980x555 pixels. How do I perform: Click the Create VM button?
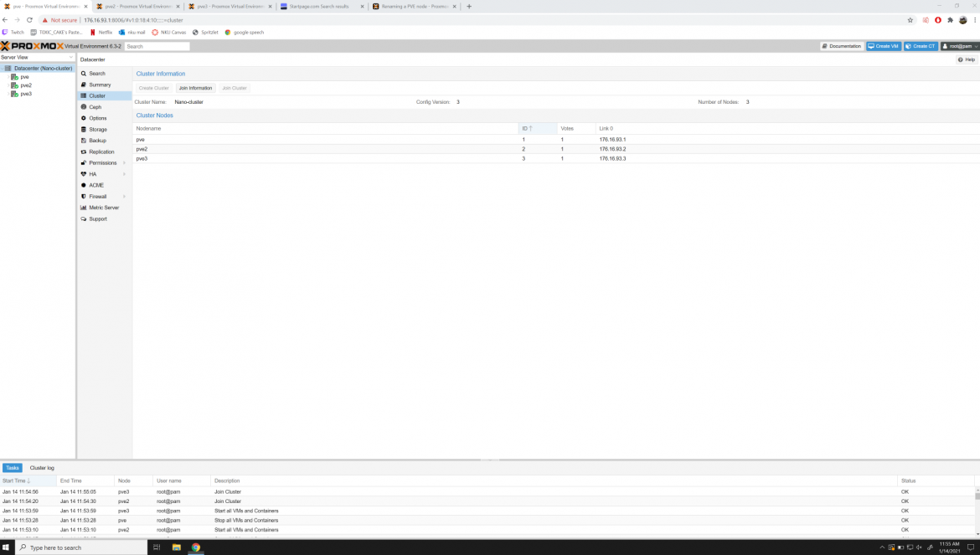[884, 46]
